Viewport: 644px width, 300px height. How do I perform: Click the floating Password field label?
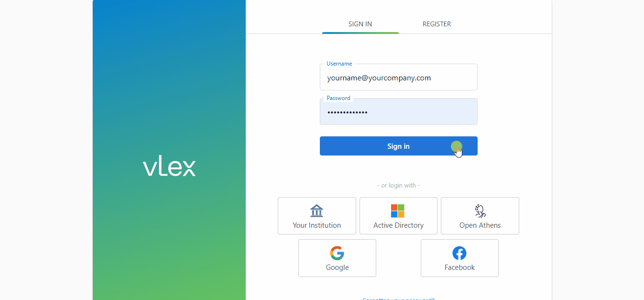coord(338,98)
